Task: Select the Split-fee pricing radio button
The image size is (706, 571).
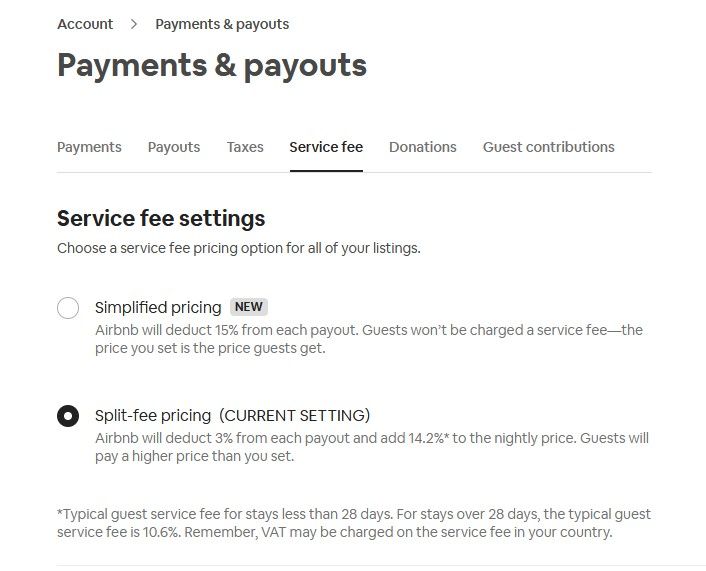Action: pyautogui.click(x=68, y=416)
